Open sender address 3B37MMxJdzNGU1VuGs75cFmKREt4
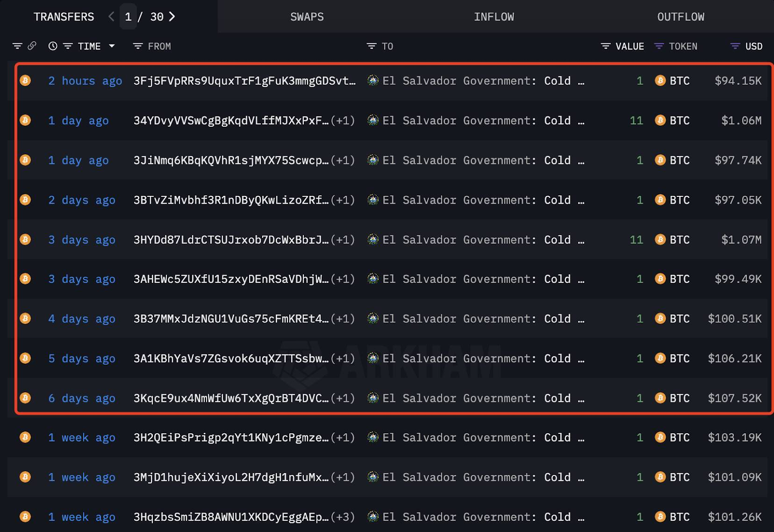 [231, 319]
